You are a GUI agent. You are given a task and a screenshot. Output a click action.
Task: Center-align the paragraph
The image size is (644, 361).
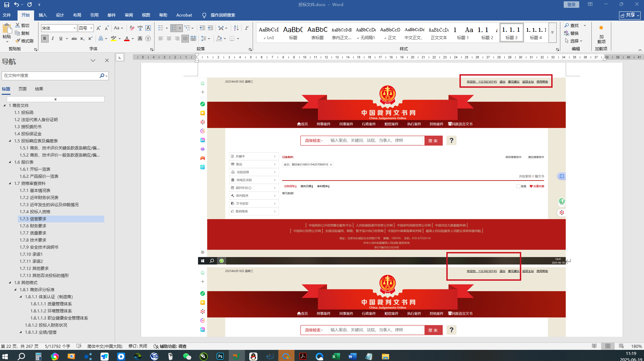pos(169,39)
